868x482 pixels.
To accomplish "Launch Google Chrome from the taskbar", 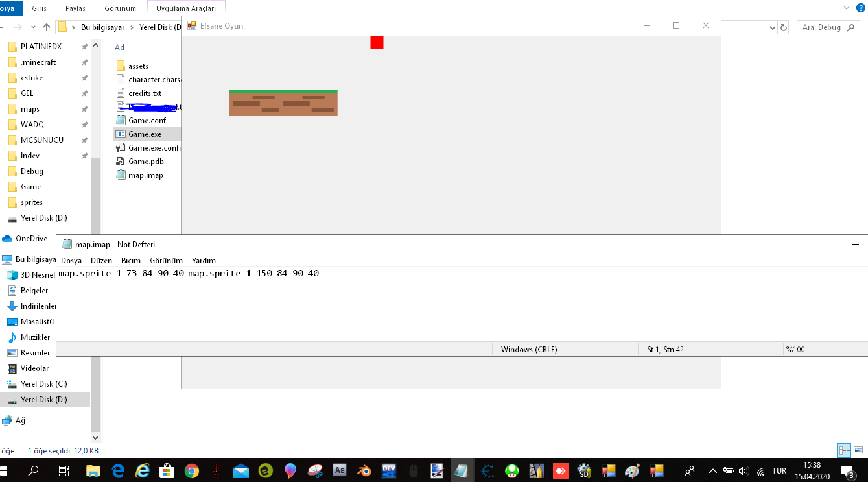I will [x=192, y=471].
